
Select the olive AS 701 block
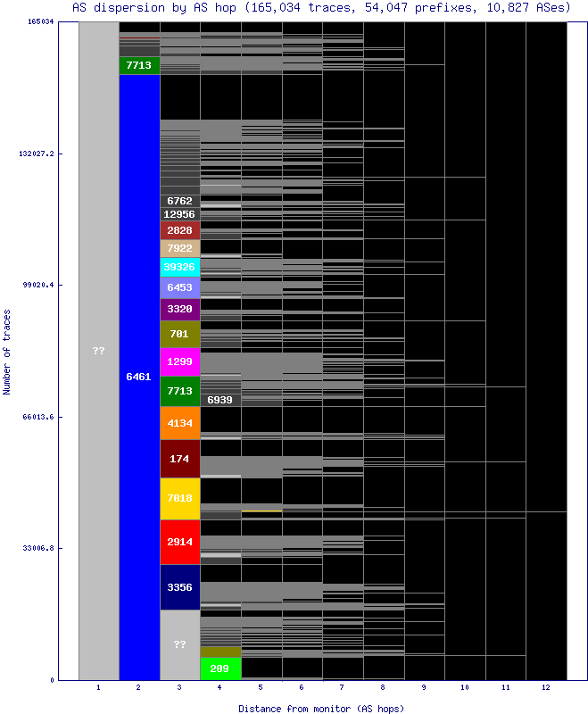click(179, 334)
